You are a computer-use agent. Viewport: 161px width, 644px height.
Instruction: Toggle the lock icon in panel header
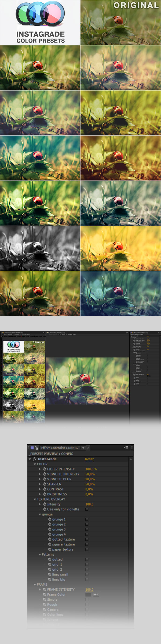coord(36,448)
